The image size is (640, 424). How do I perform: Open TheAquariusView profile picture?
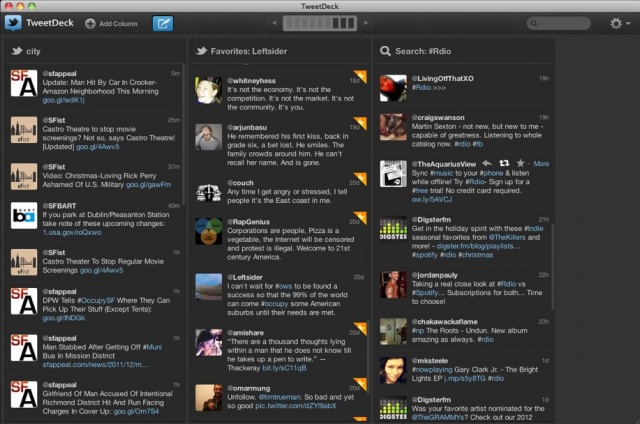tap(393, 173)
